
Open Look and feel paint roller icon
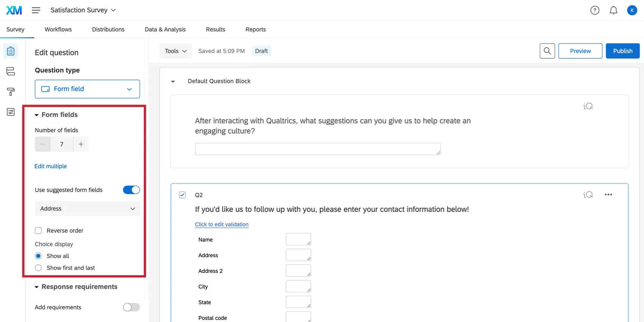[11, 92]
